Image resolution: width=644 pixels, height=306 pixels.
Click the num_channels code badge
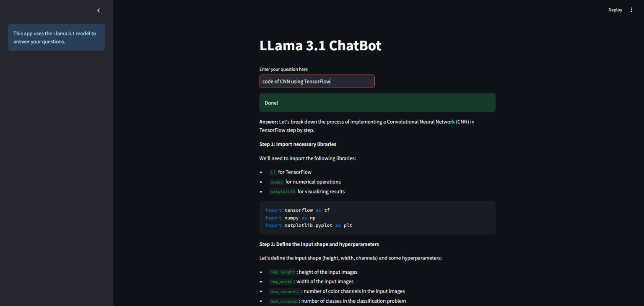pos(285,291)
